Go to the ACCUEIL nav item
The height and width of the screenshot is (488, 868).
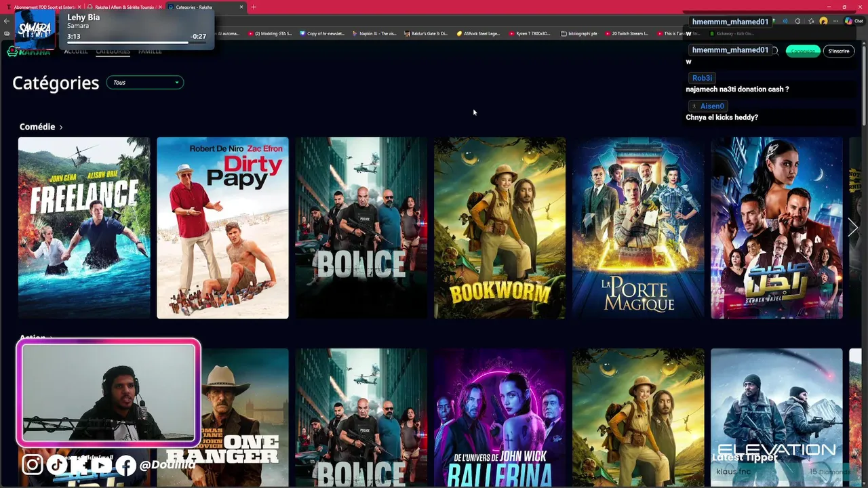(76, 51)
